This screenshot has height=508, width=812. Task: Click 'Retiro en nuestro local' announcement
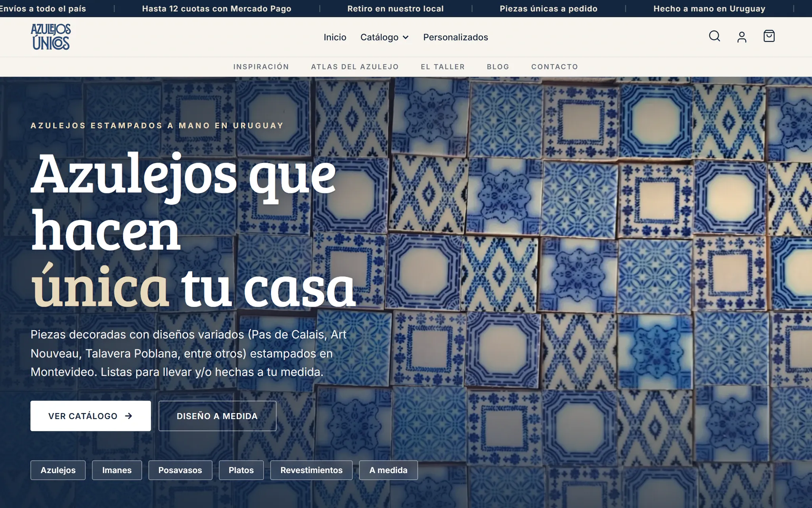395,8
